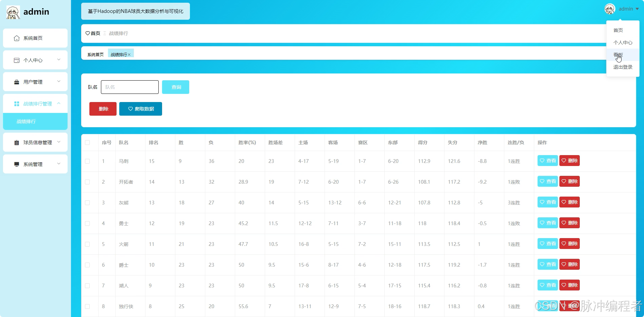This screenshot has width=644, height=317.
Task: Check the checkbox for the 湖人 row
Action: coord(87,286)
